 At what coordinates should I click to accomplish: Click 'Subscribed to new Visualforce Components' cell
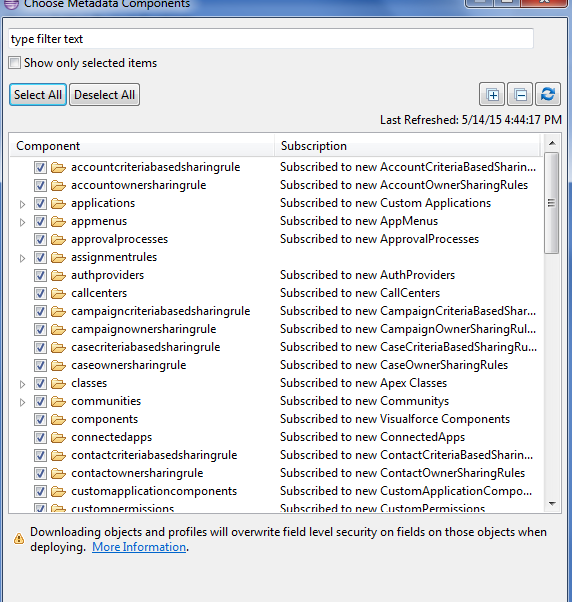tap(395, 419)
